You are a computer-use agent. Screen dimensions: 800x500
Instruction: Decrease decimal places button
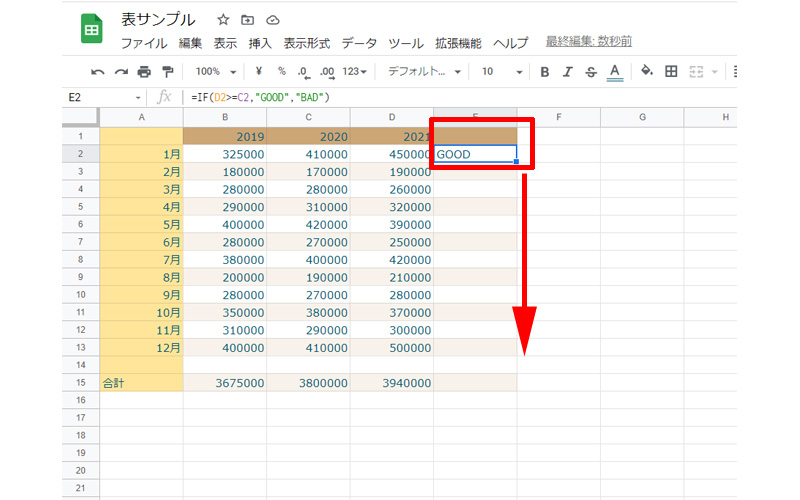pos(304,72)
